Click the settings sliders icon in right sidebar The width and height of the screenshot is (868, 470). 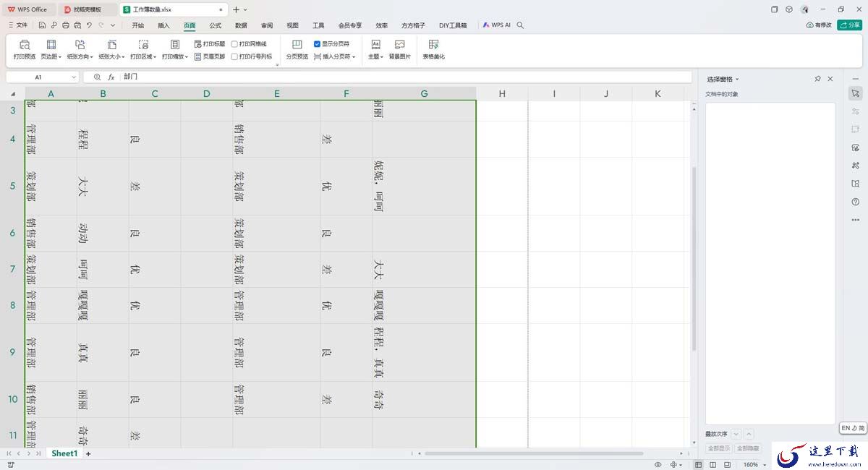[x=855, y=111]
